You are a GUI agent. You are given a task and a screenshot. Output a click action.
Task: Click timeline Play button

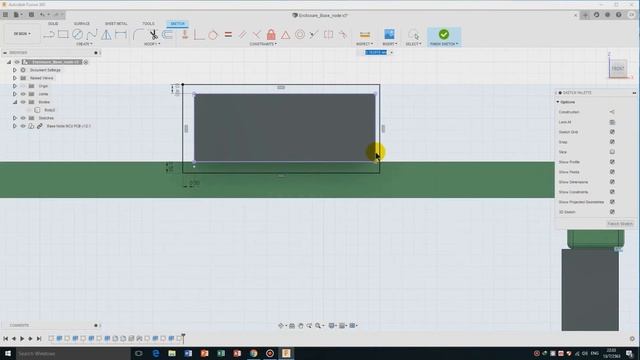tap(22, 338)
